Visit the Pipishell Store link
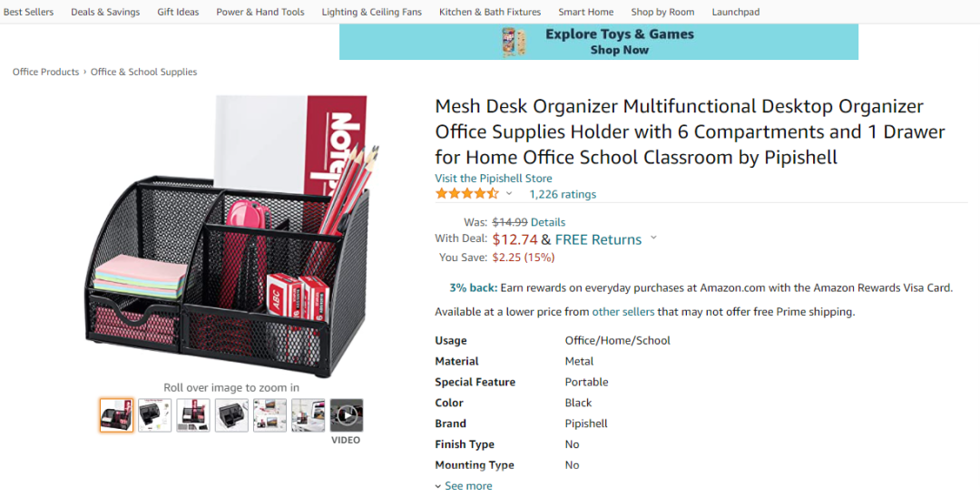The image size is (980, 496). point(493,179)
